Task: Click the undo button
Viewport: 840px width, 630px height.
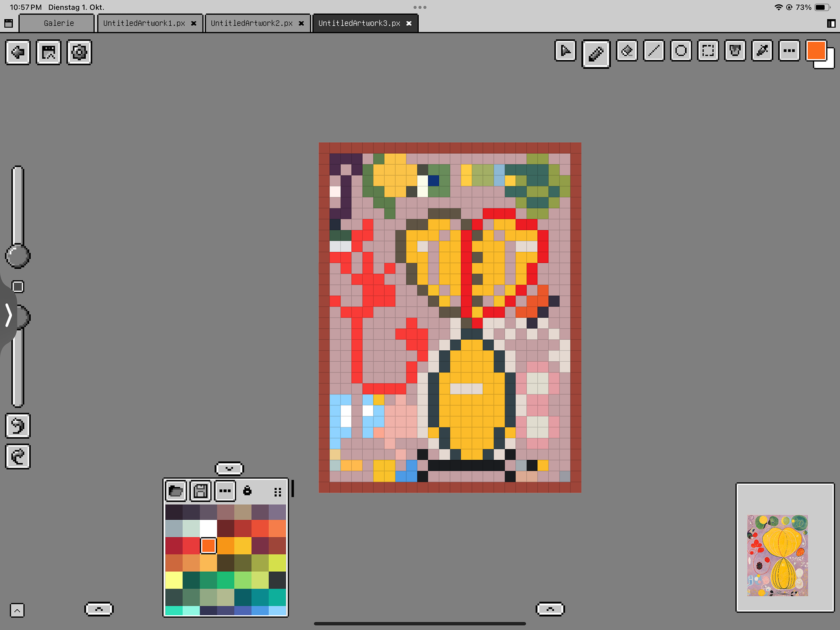Action: click(x=17, y=426)
